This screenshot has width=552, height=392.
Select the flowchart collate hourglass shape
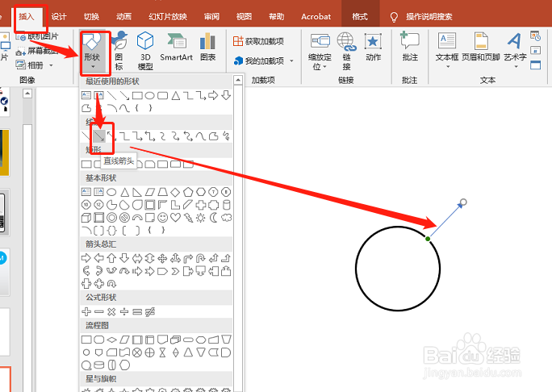(x=162, y=352)
